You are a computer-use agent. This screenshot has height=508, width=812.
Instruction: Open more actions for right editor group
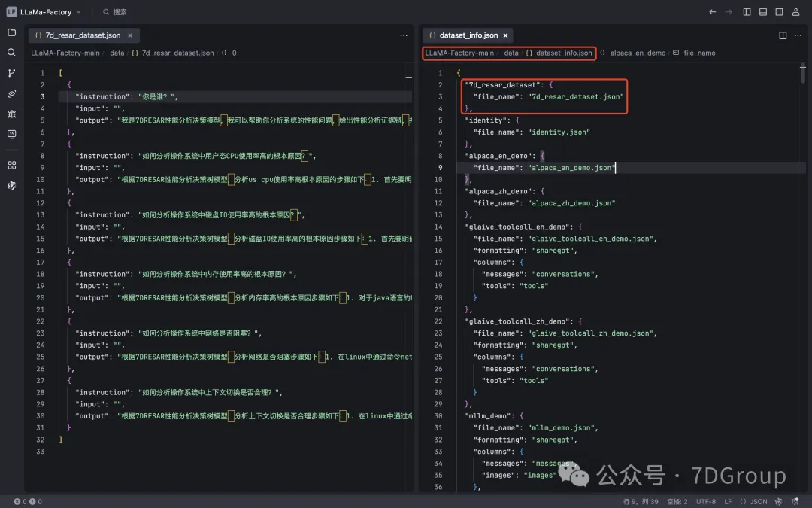pos(798,35)
